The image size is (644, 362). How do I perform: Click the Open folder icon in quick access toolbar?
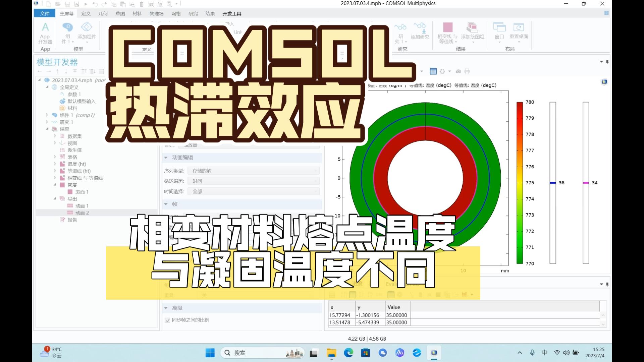[58, 4]
